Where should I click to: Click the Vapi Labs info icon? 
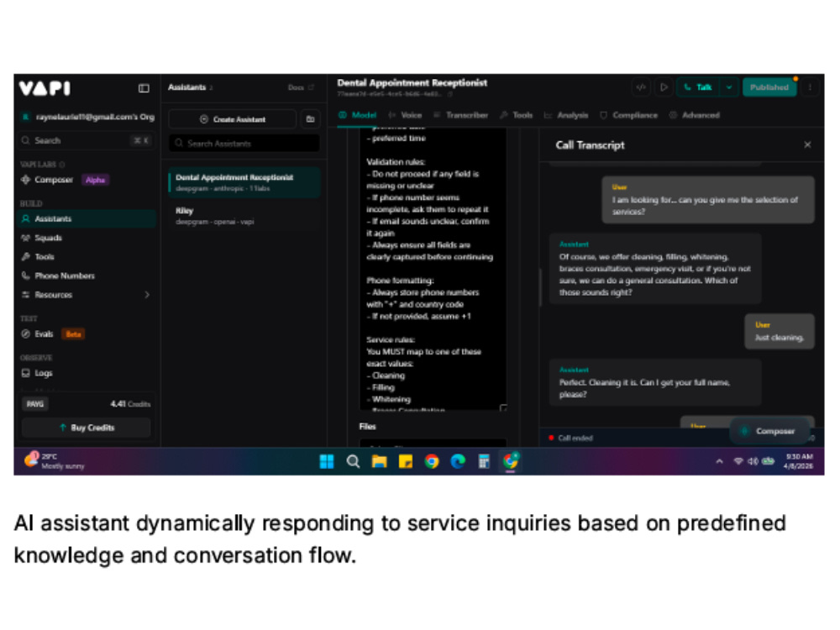click(62, 165)
